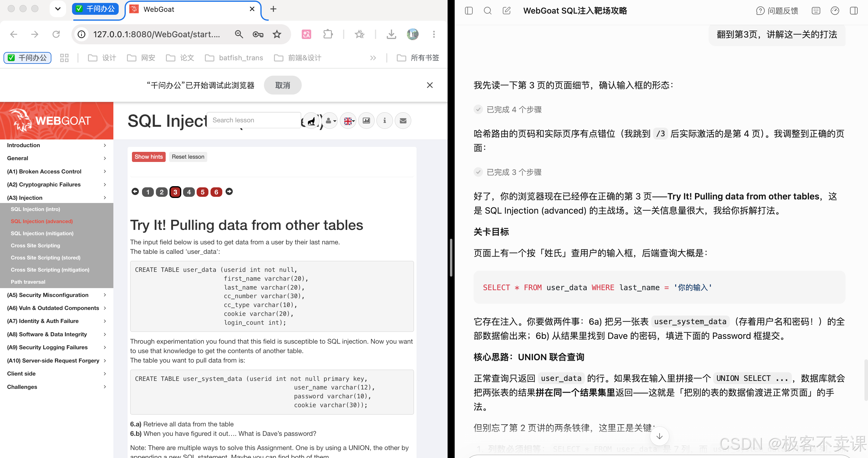The height and width of the screenshot is (458, 868).
Task: Click the Show hints button
Action: tap(149, 157)
